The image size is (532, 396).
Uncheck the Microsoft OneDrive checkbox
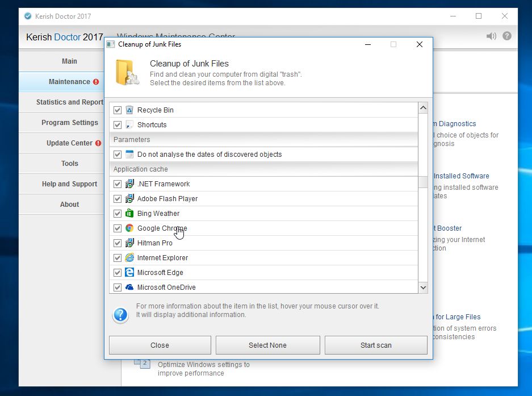point(118,287)
